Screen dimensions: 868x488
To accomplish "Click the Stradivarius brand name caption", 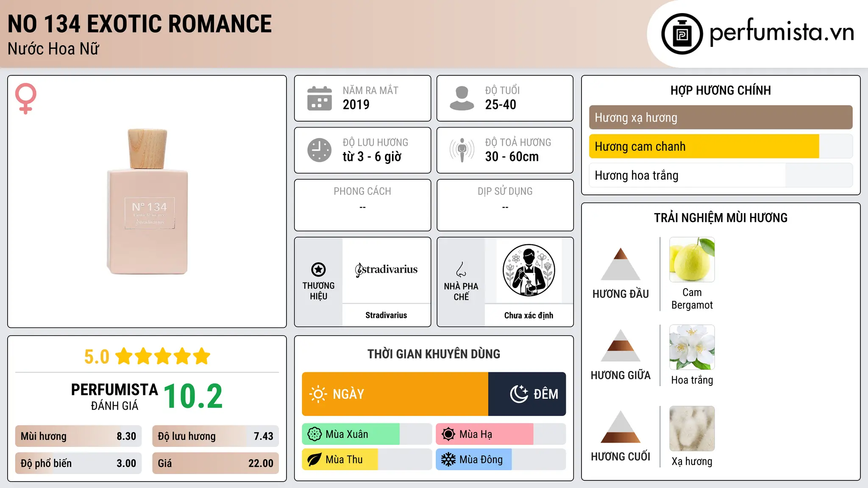I will pyautogui.click(x=386, y=315).
